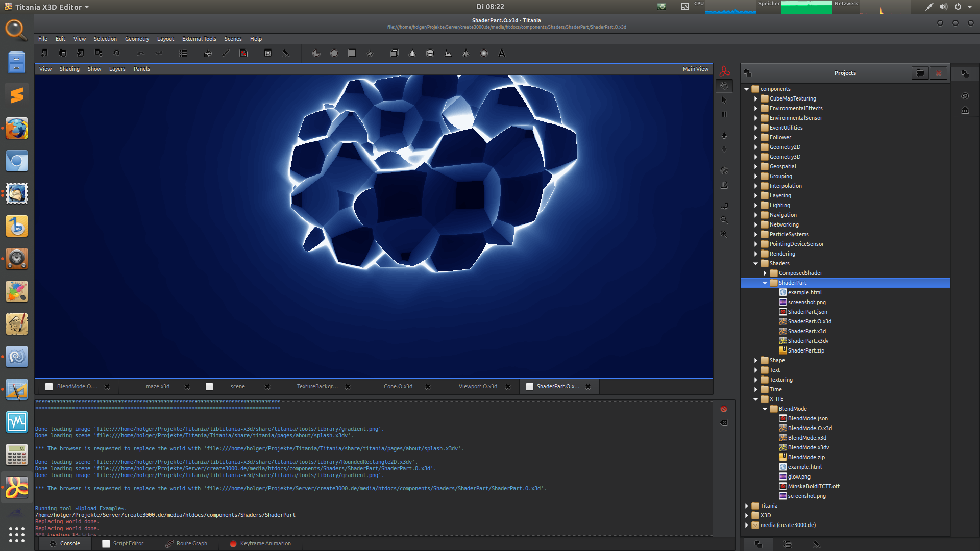980x551 pixels.
Task: Pause the scene with the pause icon
Action: point(724,114)
